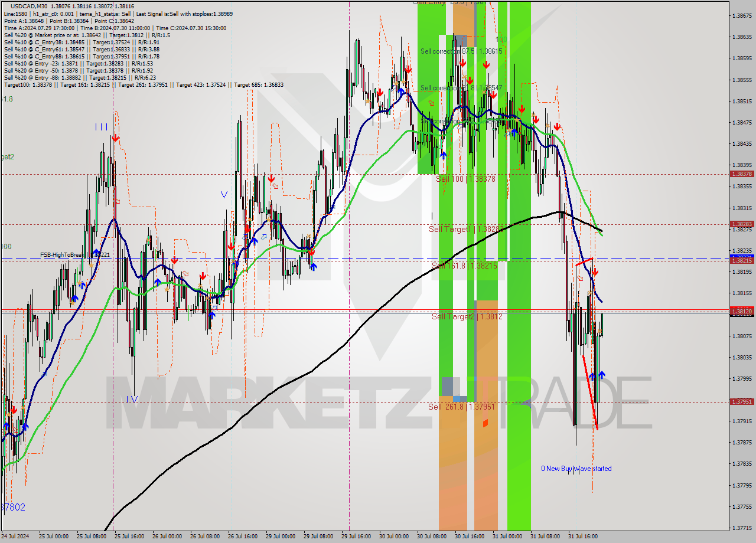Click the FSB-HighToBreak level label

75,255
